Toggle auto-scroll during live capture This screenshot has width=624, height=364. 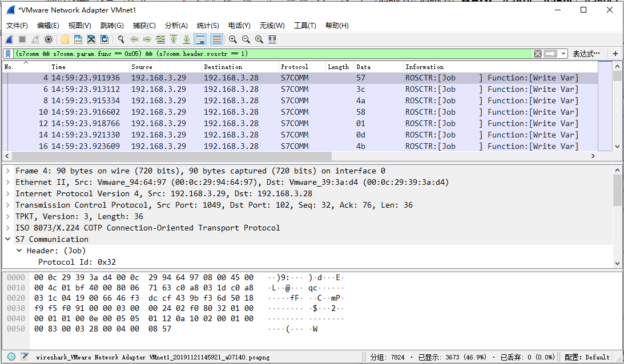200,39
